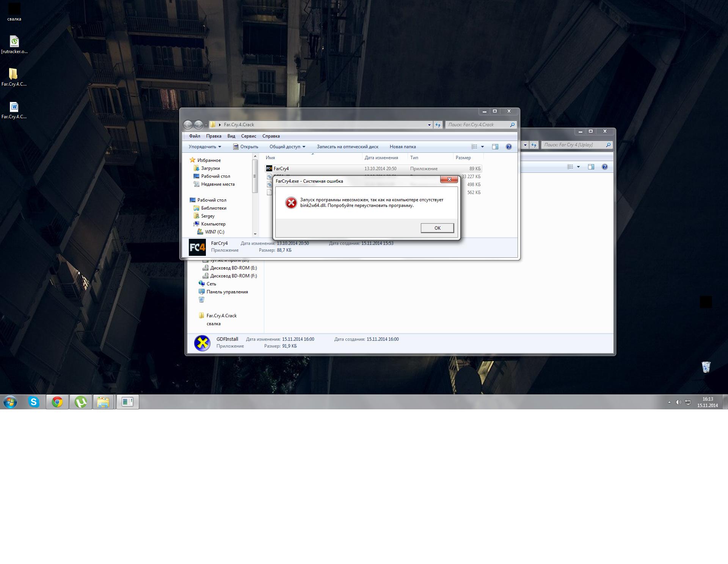Open the Recycle Bin on desktop

click(706, 367)
